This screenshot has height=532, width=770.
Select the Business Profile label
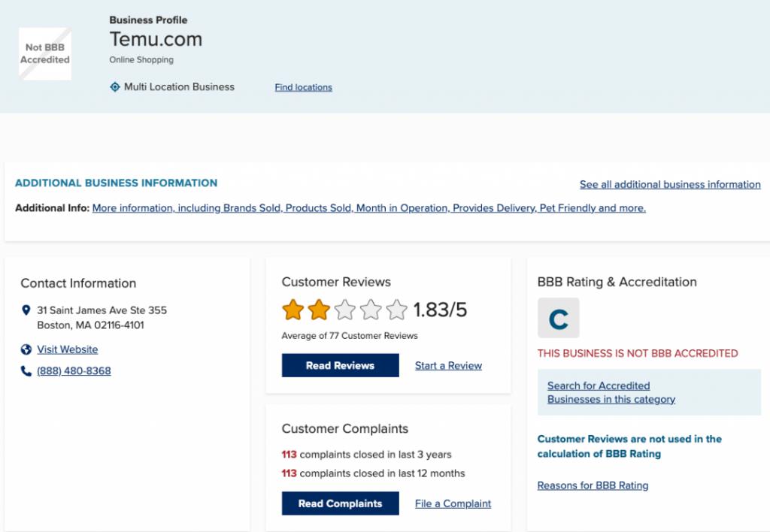click(148, 20)
